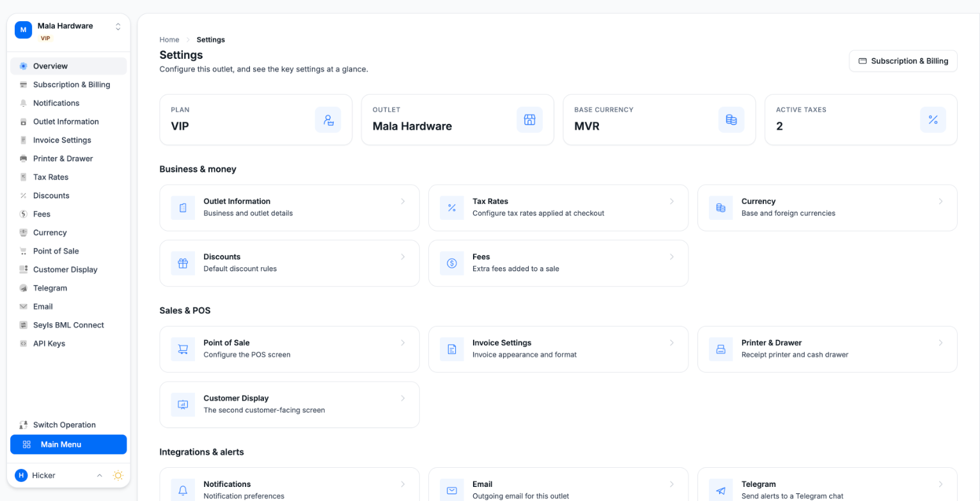Open API Keys in the sidebar menu
Screen dimensions: 980x501
[68, 344]
